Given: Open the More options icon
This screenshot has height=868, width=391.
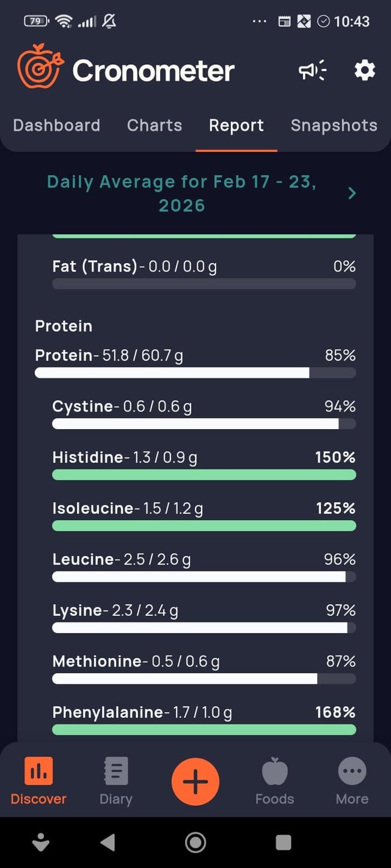Looking at the screenshot, I should [352, 771].
